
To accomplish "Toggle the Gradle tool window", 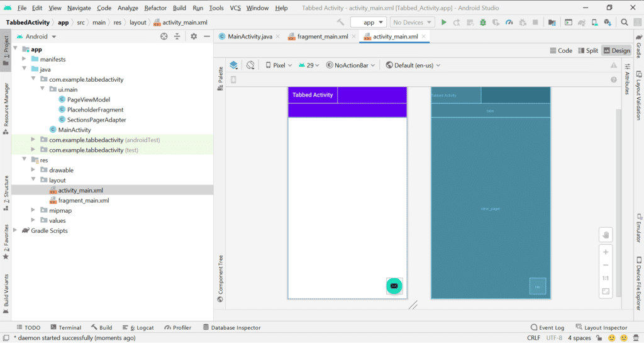I will pyautogui.click(x=639, y=47).
